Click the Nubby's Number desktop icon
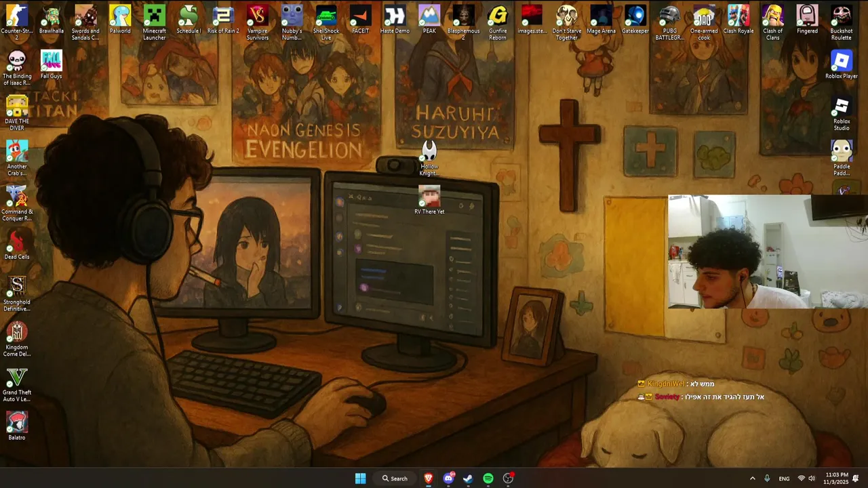 [292, 22]
